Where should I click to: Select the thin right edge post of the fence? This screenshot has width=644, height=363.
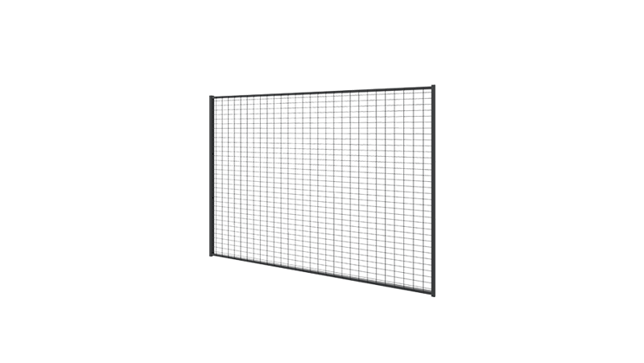436,189
